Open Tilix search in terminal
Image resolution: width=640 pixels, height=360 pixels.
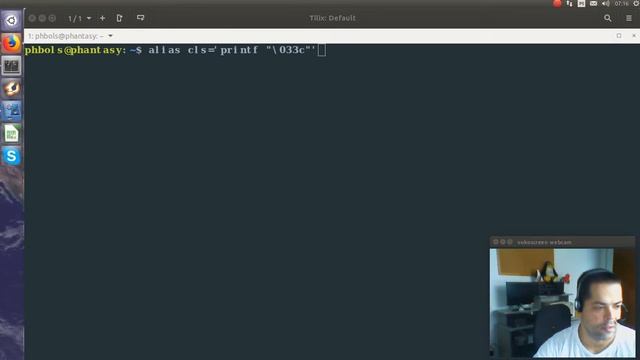[608, 18]
